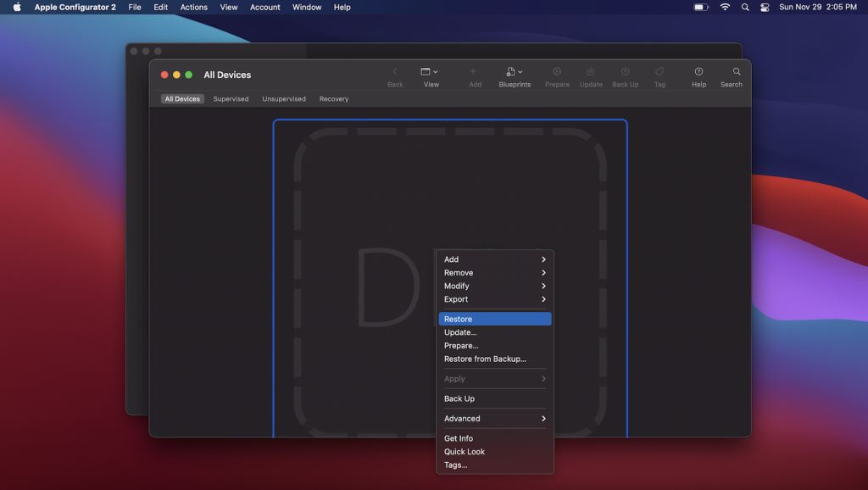
Task: Expand the Advanced submenu
Action: click(x=495, y=418)
